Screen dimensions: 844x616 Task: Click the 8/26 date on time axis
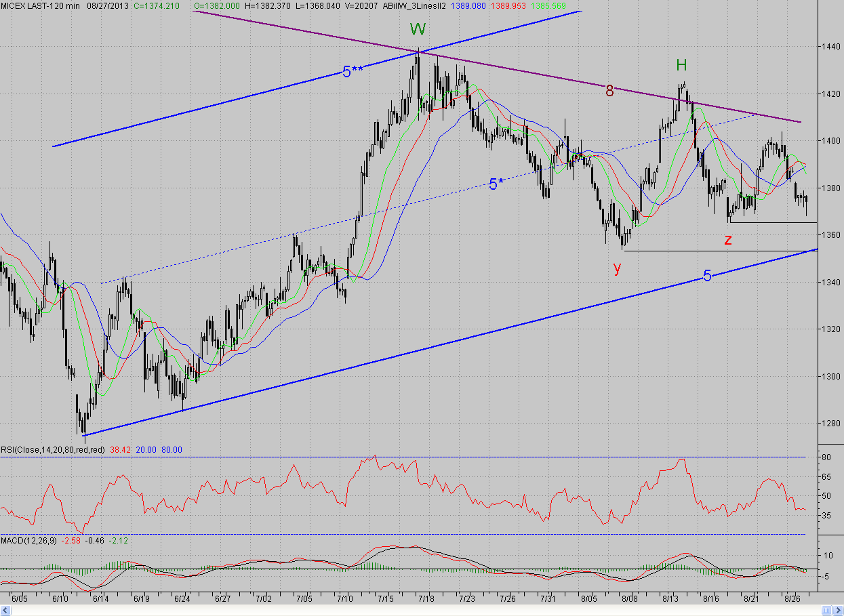[x=792, y=599]
